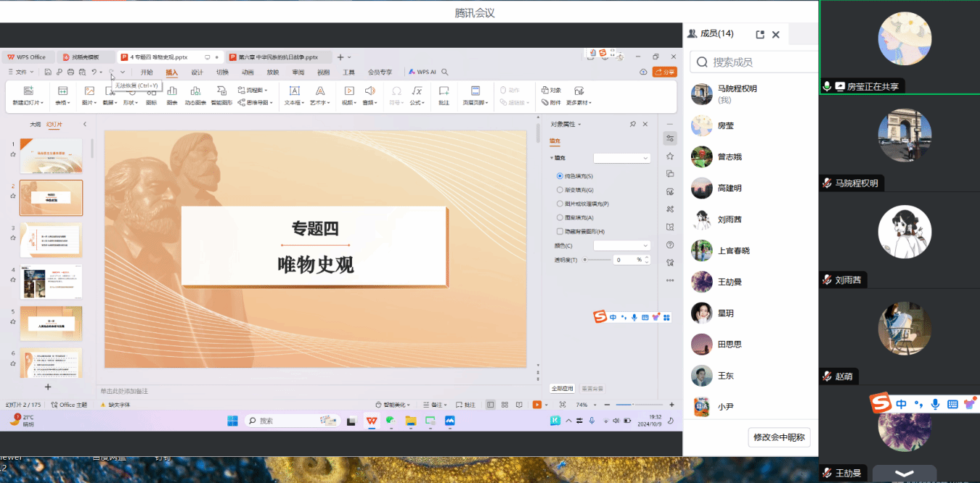Click the 全部应用 button
This screenshot has width=980, height=483.
[x=563, y=389]
